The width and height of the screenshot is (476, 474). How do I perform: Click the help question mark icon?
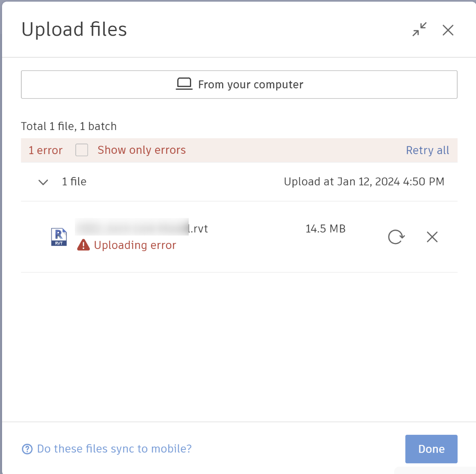27,449
